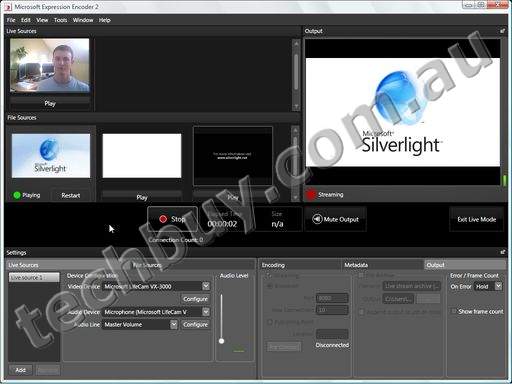Viewport: 512px width, 384px height.
Task: Select the Publishing Point radio button
Action: coord(270,322)
